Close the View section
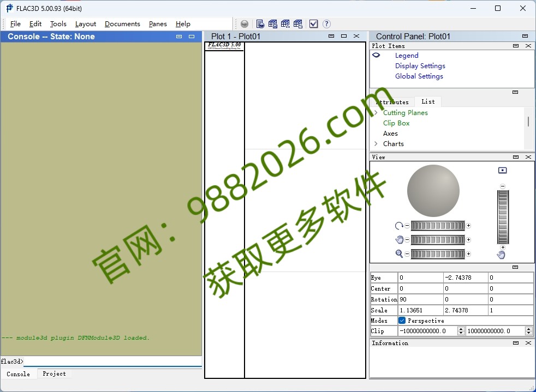Screen dimensions: 536x392 tap(528, 157)
